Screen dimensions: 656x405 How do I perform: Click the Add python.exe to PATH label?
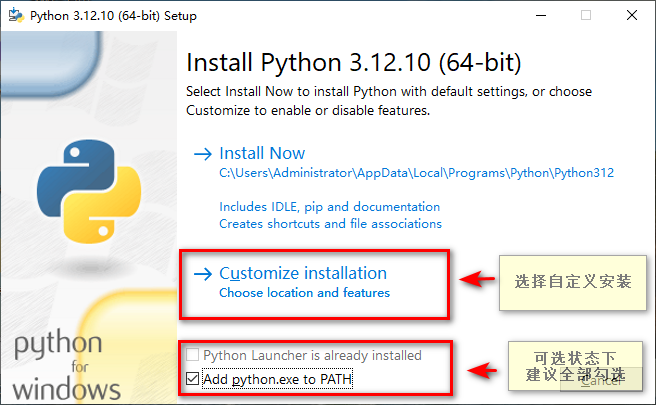coord(277,379)
